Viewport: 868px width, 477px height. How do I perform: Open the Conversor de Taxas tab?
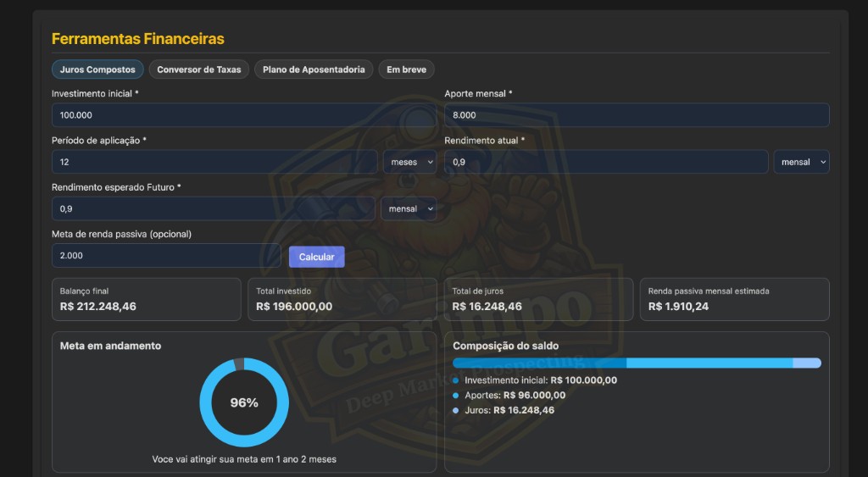(199, 69)
